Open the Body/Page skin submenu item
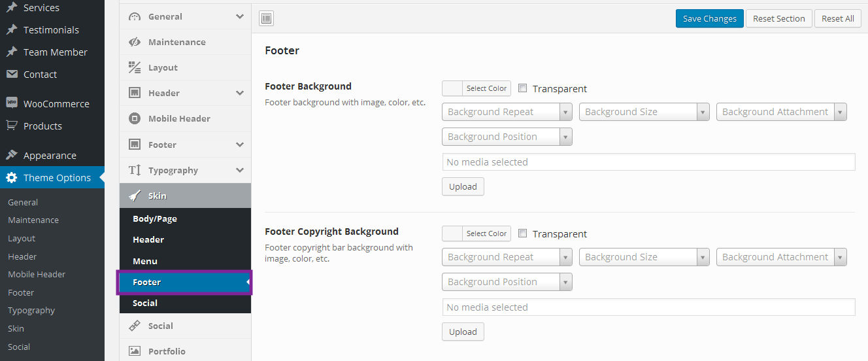Viewport: 868px width, 361px height. pyautogui.click(x=155, y=218)
